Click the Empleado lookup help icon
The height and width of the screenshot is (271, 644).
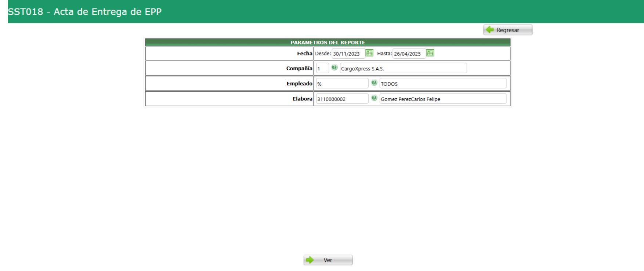[x=374, y=83]
